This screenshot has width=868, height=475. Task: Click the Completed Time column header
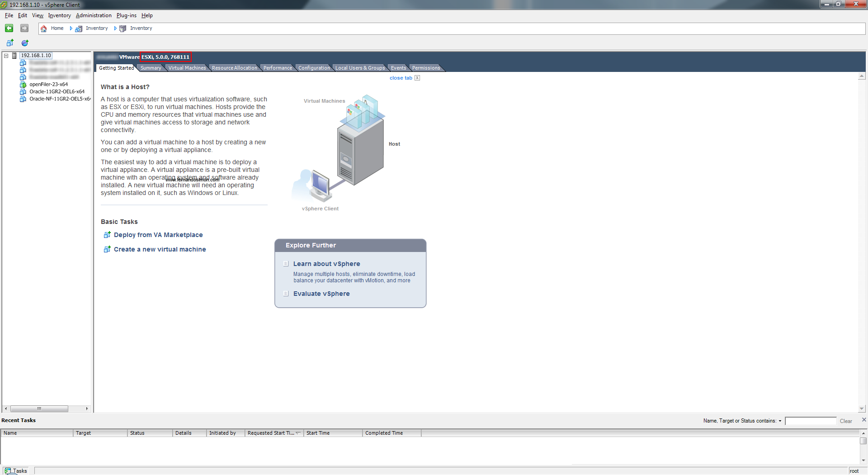pyautogui.click(x=392, y=433)
